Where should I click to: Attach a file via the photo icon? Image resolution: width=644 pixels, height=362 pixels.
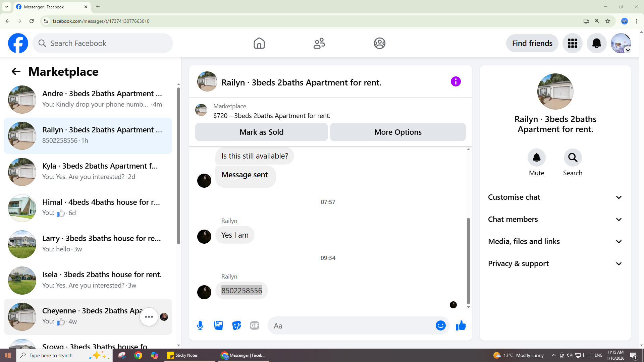(218, 325)
